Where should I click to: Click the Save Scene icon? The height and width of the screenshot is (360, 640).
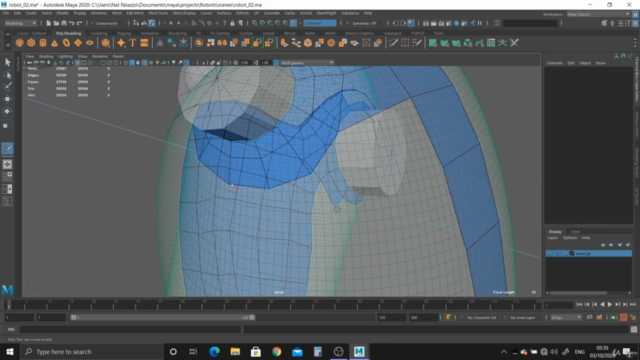pos(64,23)
